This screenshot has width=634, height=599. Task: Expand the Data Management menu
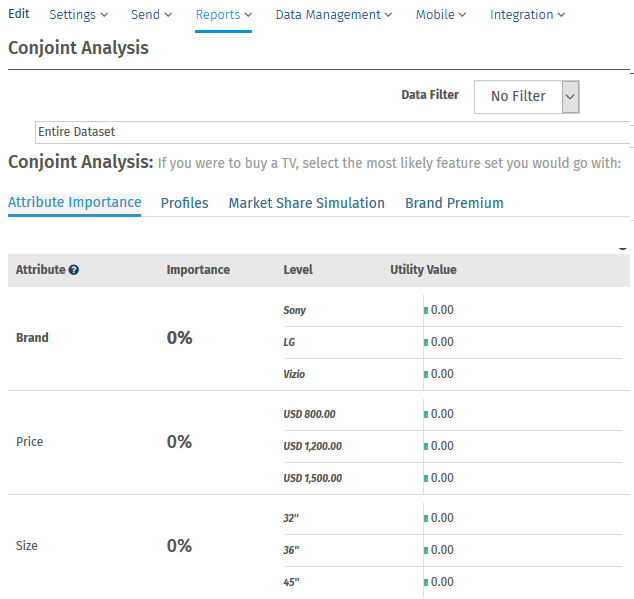point(333,15)
